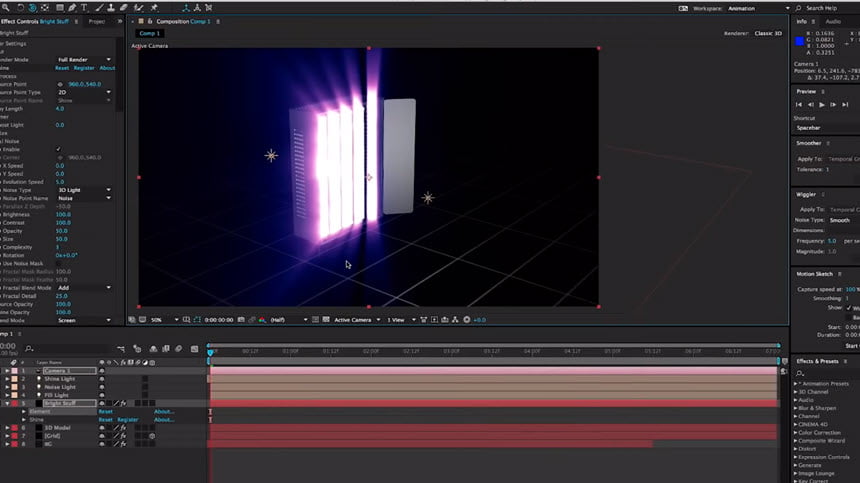Hide the Bright Stuff layer
The height and width of the screenshot is (483, 860).
click(101, 403)
